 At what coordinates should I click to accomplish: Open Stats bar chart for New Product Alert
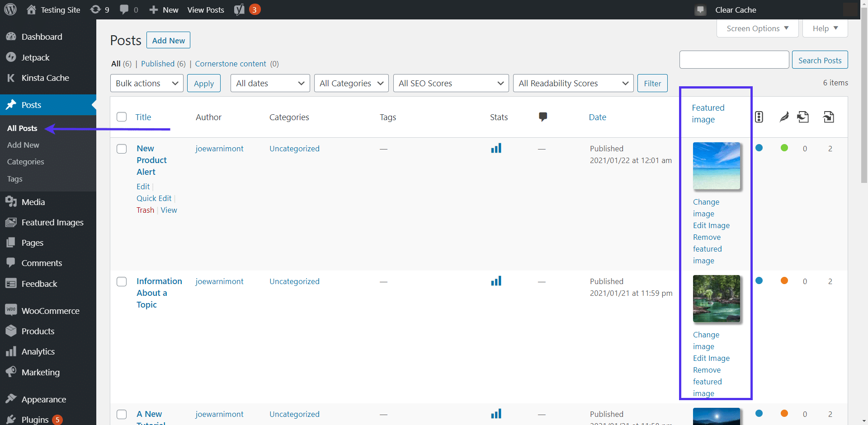[496, 149]
